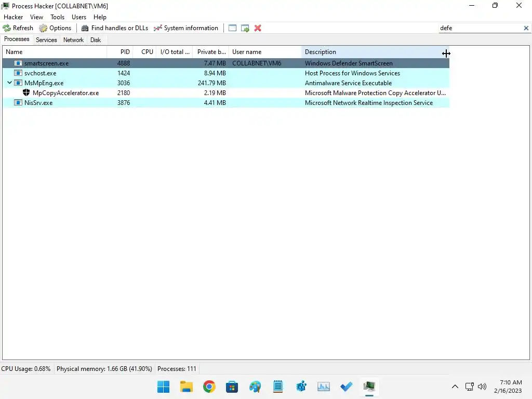Viewport: 532px width, 399px height.
Task: Open Google Chrome from taskbar
Action: click(209, 387)
